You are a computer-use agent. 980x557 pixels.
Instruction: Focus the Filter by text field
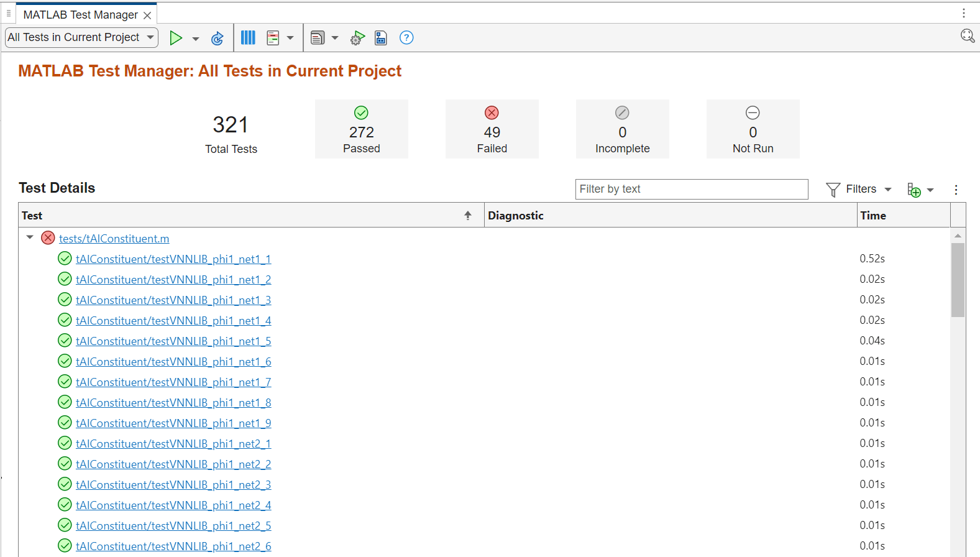pyautogui.click(x=692, y=189)
